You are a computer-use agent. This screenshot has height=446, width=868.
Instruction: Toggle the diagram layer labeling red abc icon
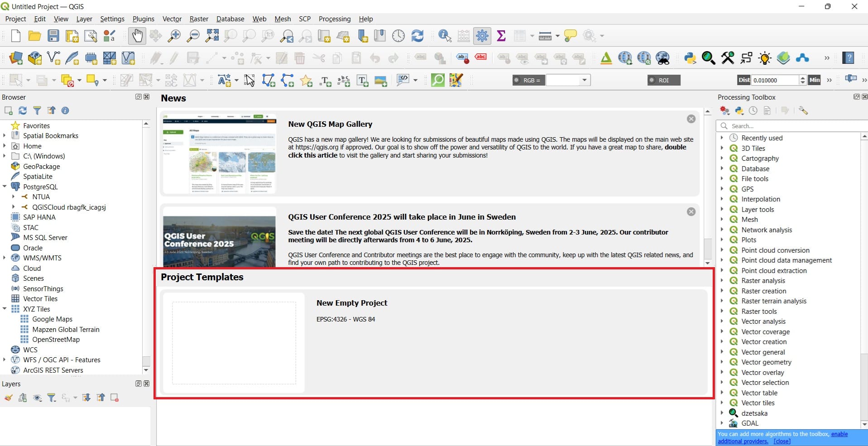[480, 58]
